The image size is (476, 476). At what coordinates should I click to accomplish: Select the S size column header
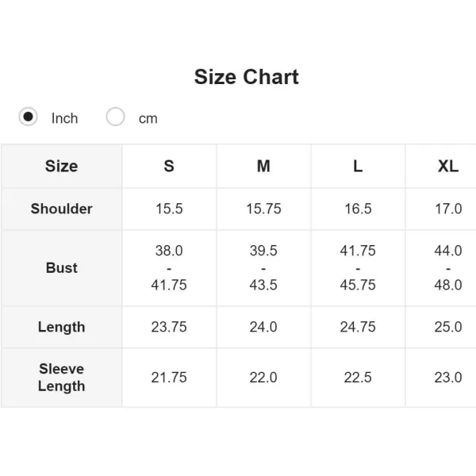(169, 166)
